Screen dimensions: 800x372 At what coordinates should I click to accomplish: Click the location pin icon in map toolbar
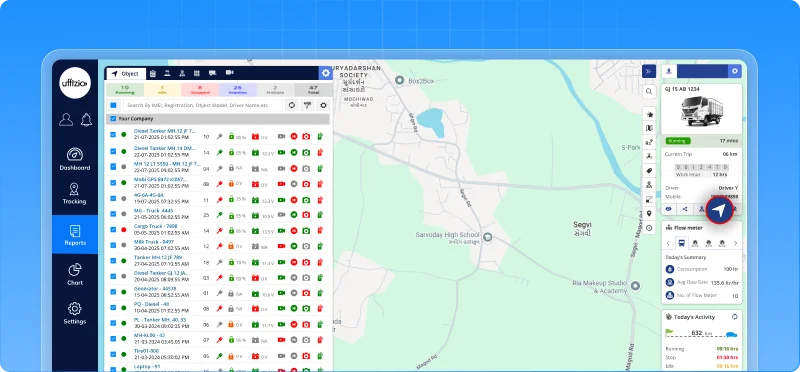coord(649,213)
